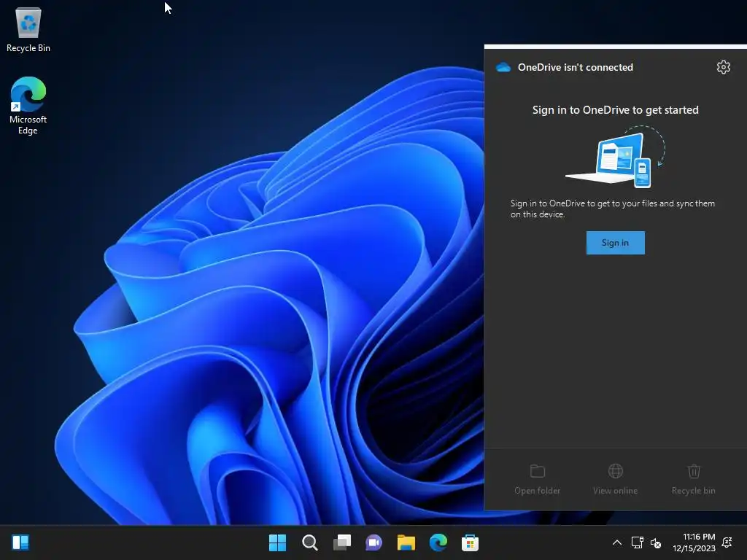Screen dimensions: 747x560
Task: Click the muted volume tray icon
Action: (x=656, y=542)
